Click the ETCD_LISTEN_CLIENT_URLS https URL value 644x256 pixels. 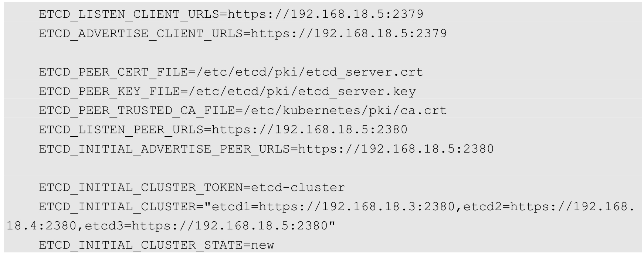(x=325, y=14)
